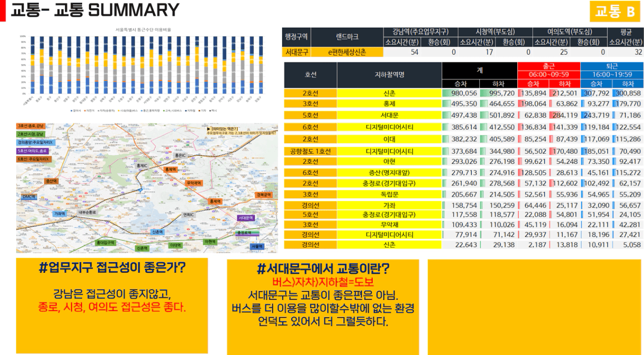Click the 교통- 교통 SUMMARY title
644x355 pixels.
pyautogui.click(x=95, y=10)
